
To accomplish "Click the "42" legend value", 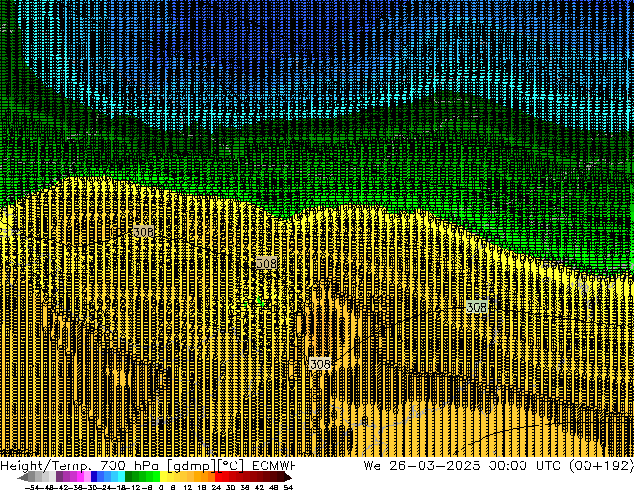I will tap(259, 487).
